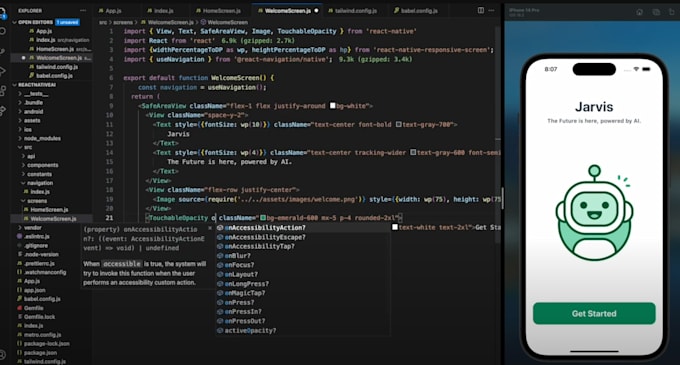Open Search in the activity bar

click(x=3, y=31)
